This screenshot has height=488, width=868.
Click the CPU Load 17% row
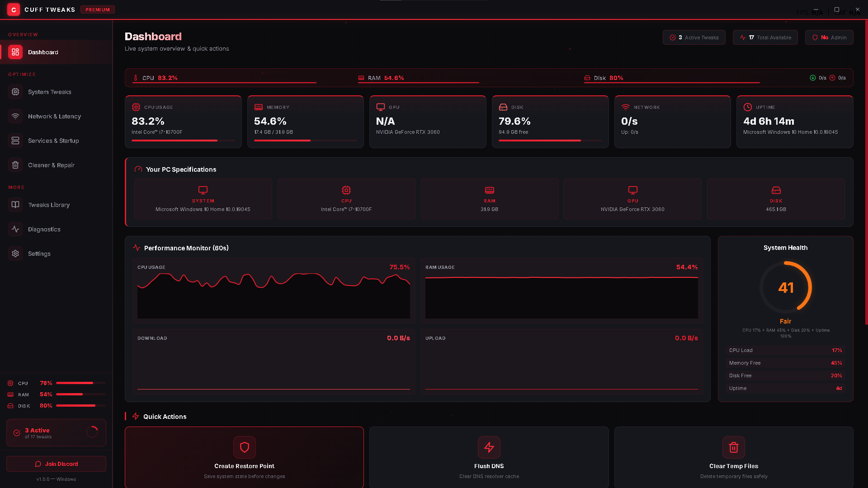[x=786, y=350]
